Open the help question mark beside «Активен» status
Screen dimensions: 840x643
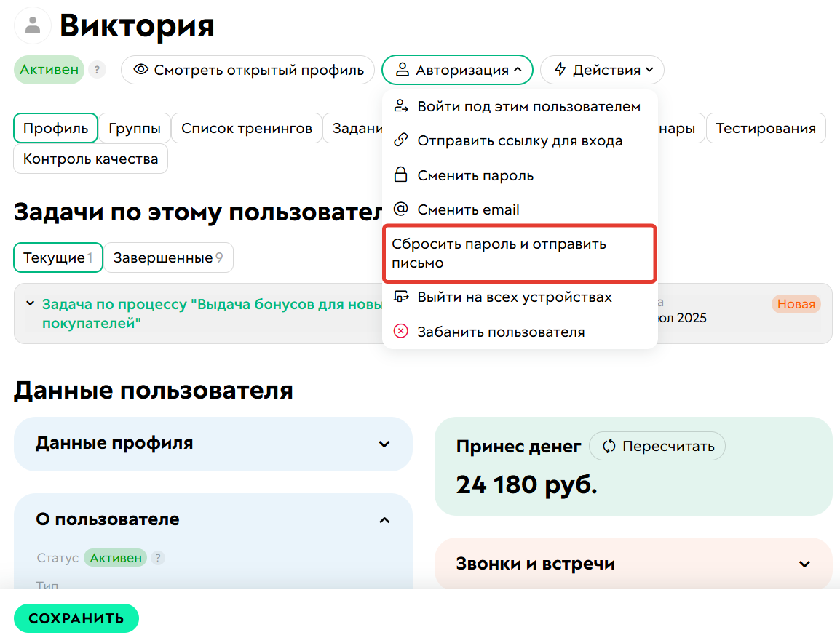click(x=97, y=70)
